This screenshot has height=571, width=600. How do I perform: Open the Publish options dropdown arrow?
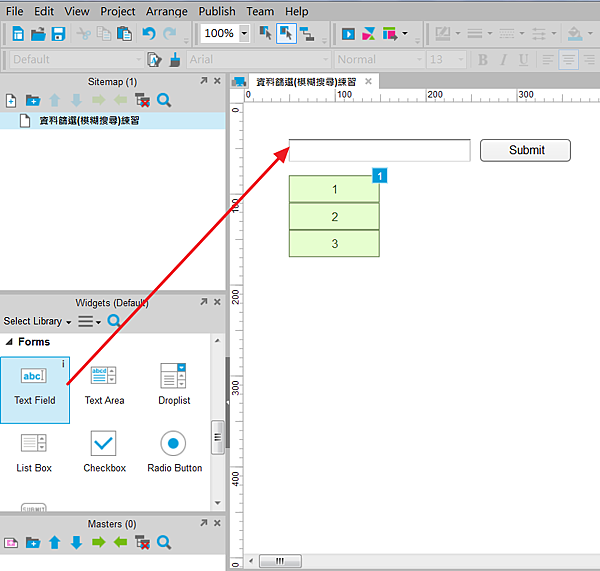pos(405,34)
